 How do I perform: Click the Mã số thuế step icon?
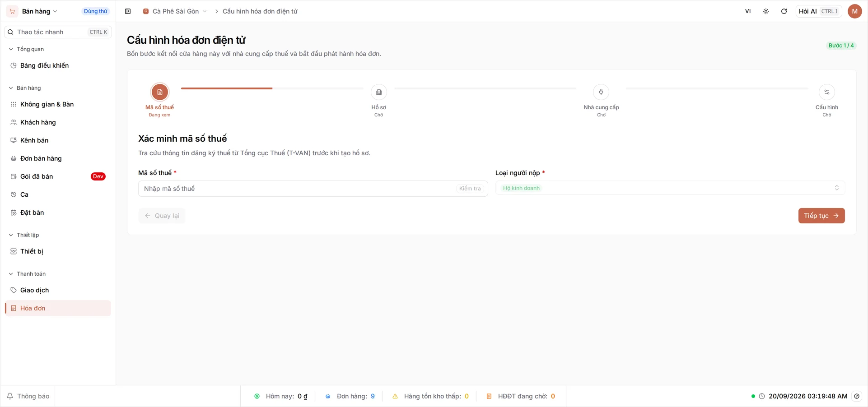[x=159, y=92]
